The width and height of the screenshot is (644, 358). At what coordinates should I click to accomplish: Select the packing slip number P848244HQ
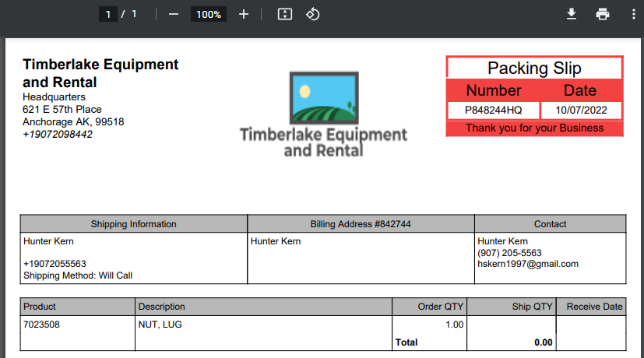click(x=493, y=110)
